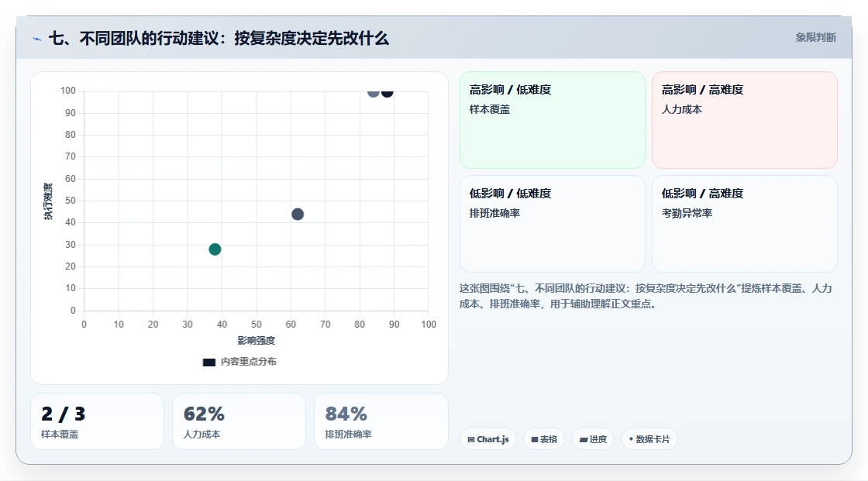Select the darkest scatter point at top

point(387,92)
